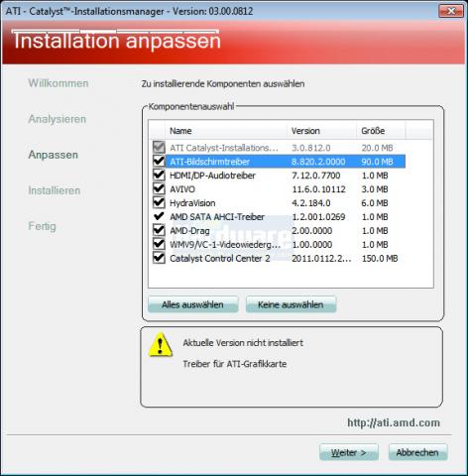The image size is (468, 476).
Task: Select the Willkommen step in the sidebar
Action: pyautogui.click(x=58, y=83)
